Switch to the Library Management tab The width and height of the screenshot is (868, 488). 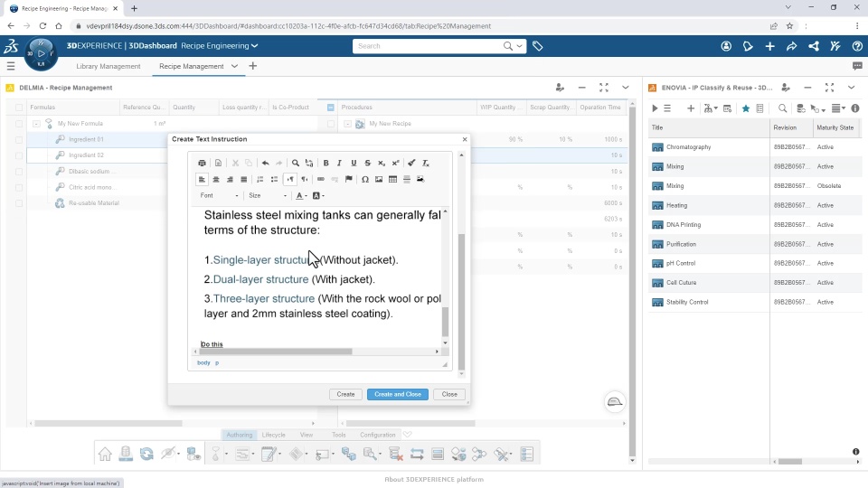pyautogui.click(x=108, y=66)
